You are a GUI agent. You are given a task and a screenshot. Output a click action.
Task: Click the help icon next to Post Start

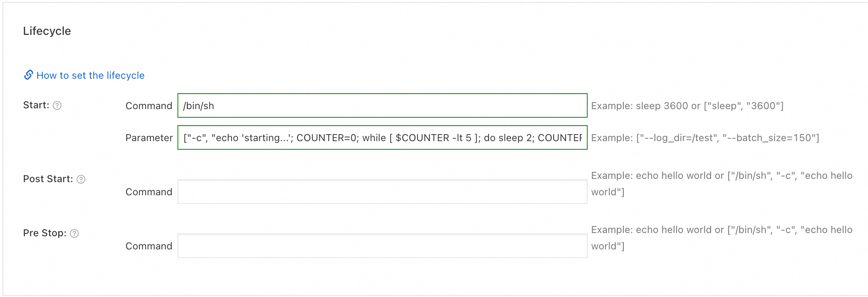(x=81, y=179)
